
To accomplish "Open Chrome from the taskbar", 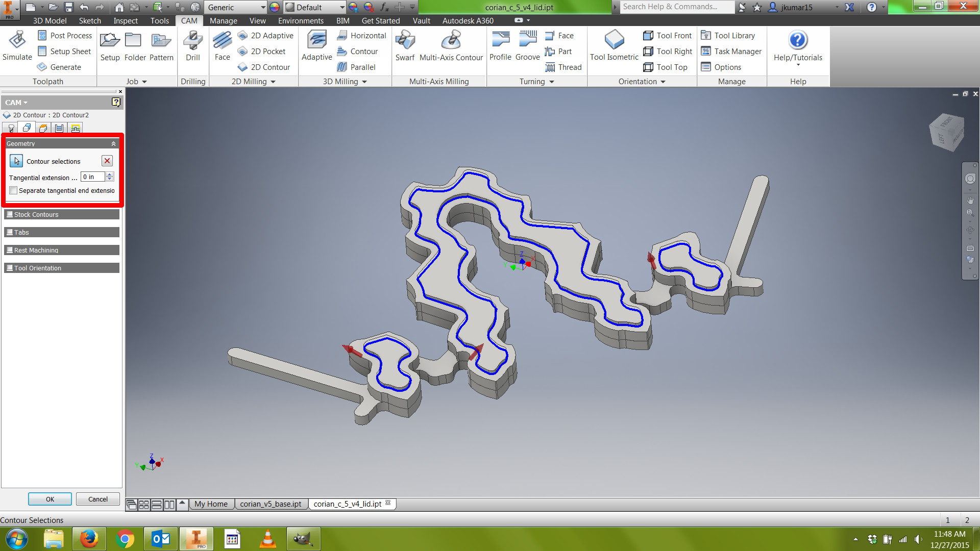I will tap(125, 539).
